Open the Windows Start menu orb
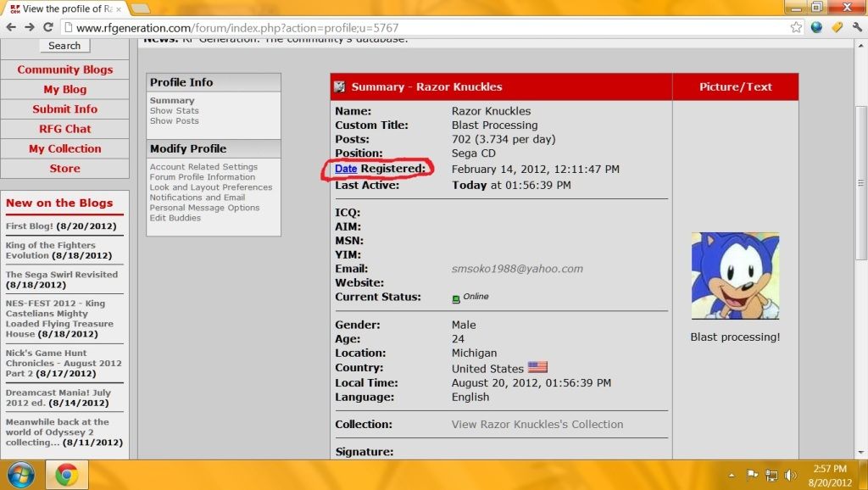 pyautogui.click(x=20, y=474)
